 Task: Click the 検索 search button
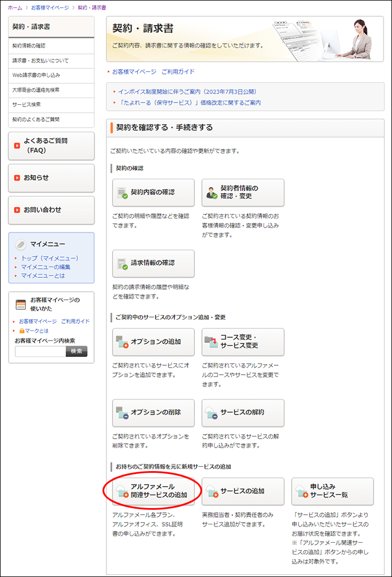coord(77,351)
